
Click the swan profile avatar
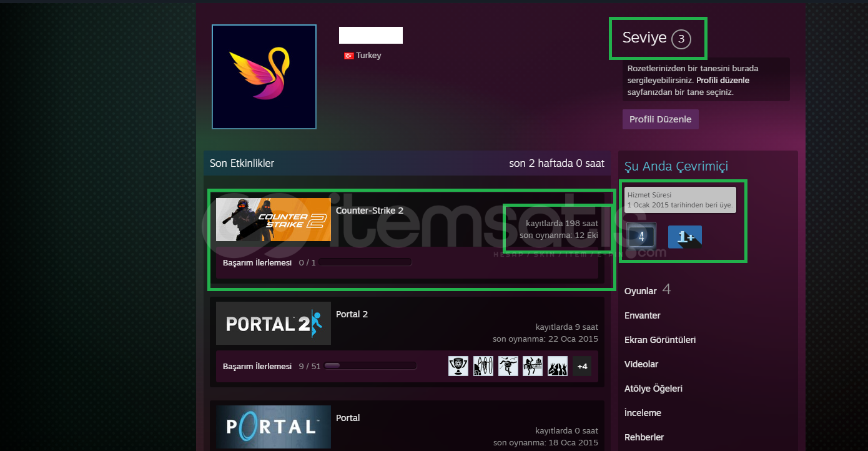point(264,77)
